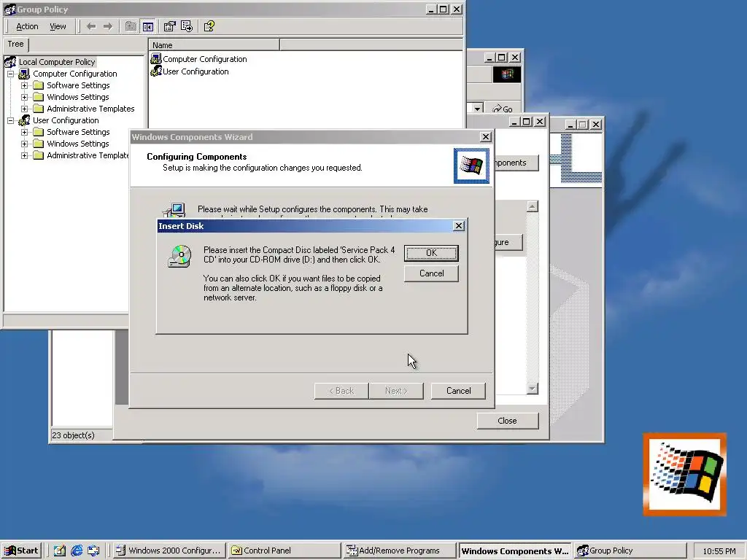Screen dimensions: 747x560
Task: Click User Configuration icon in the right pane
Action: (156, 71)
